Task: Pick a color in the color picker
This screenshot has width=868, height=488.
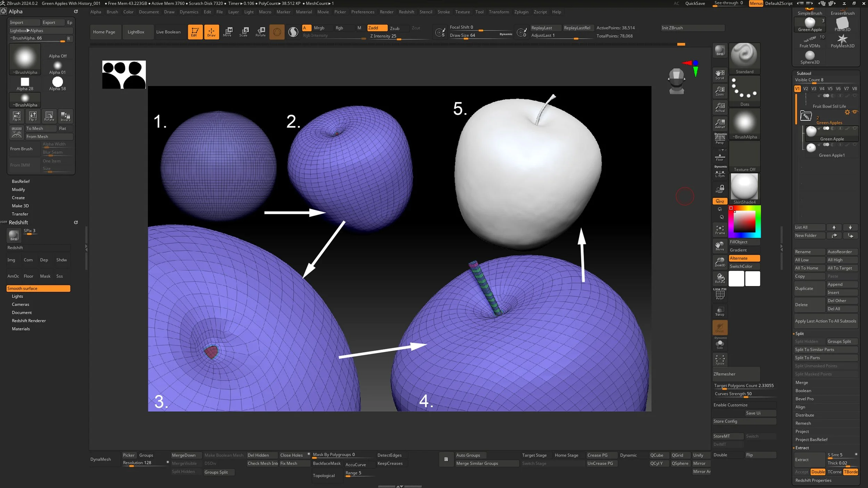Action: [744, 221]
